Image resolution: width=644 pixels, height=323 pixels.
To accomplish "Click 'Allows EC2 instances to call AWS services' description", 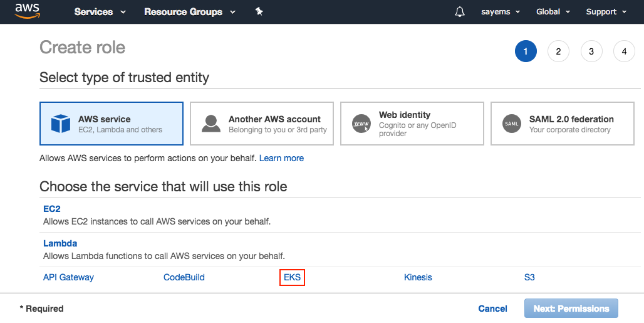I will click(x=157, y=221).
